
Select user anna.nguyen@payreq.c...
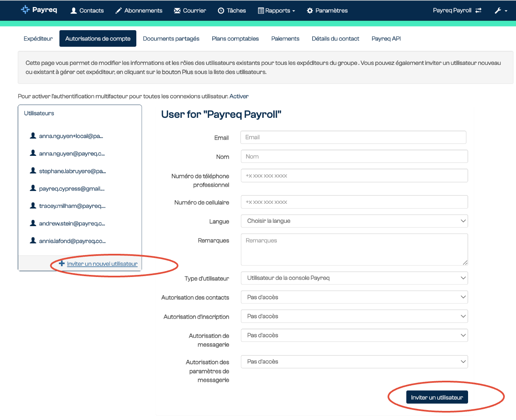[x=72, y=153]
